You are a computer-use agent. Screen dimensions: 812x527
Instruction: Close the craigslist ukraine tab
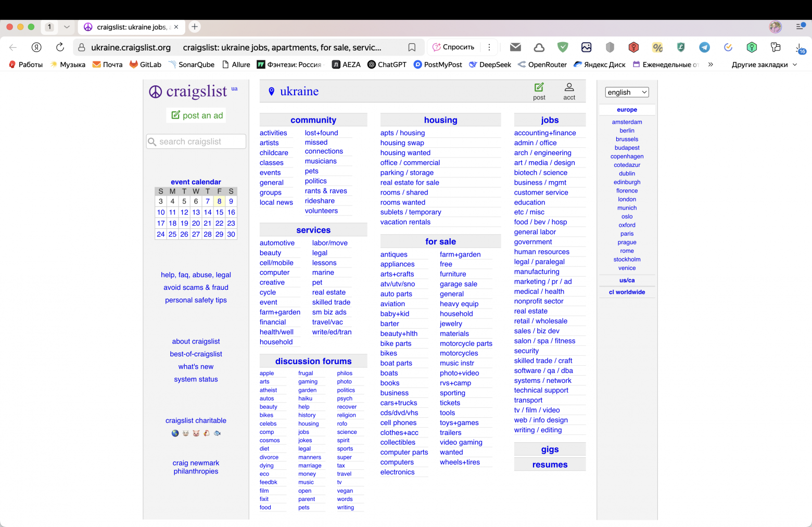click(x=176, y=27)
